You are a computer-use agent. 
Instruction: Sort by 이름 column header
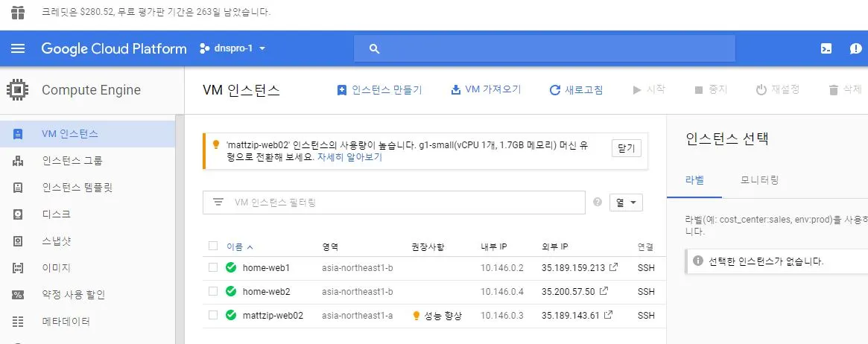[240, 246]
